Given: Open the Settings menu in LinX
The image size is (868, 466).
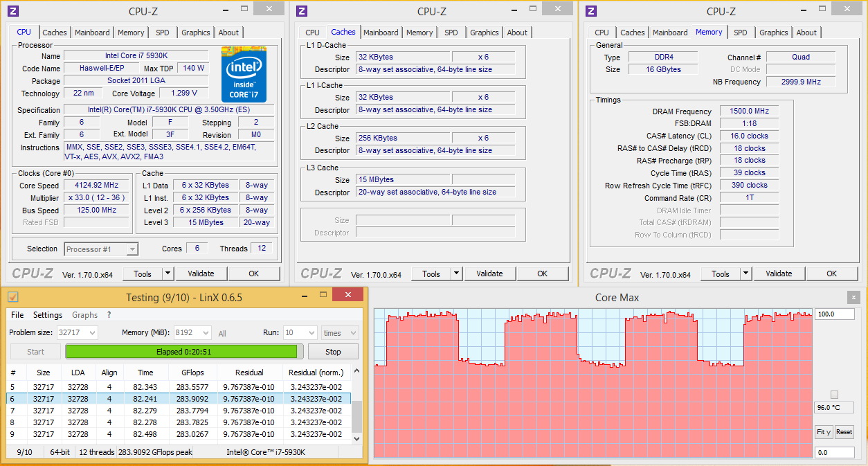Looking at the screenshot, I should (x=48, y=315).
